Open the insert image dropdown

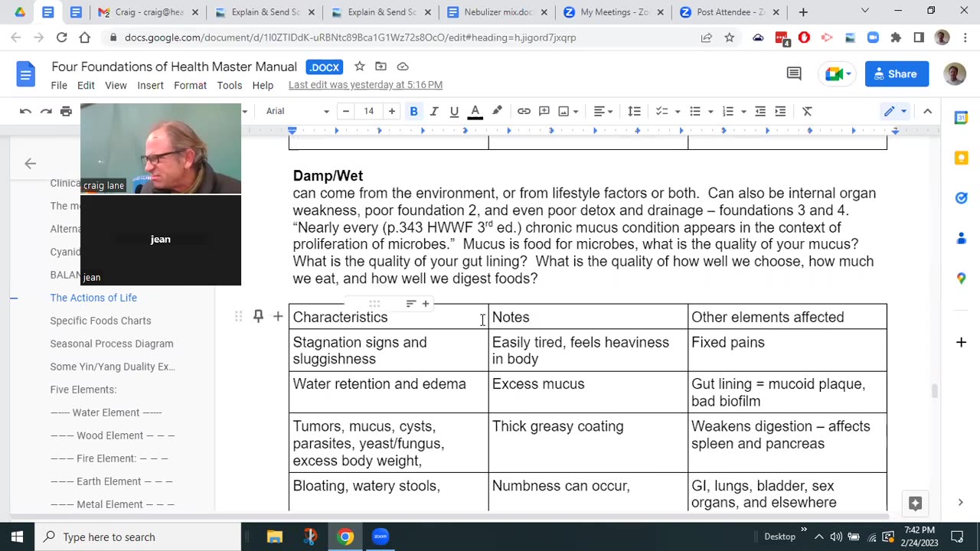[569, 112]
